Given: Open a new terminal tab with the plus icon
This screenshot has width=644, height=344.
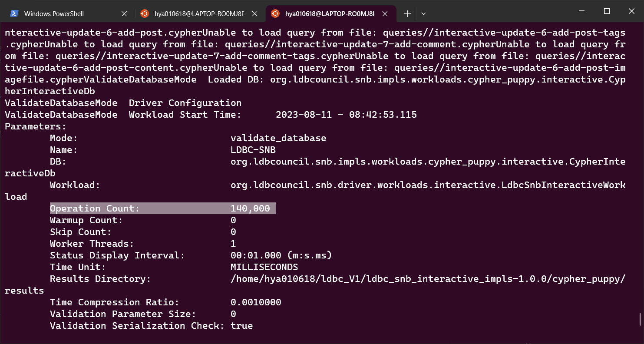Looking at the screenshot, I should point(407,13).
